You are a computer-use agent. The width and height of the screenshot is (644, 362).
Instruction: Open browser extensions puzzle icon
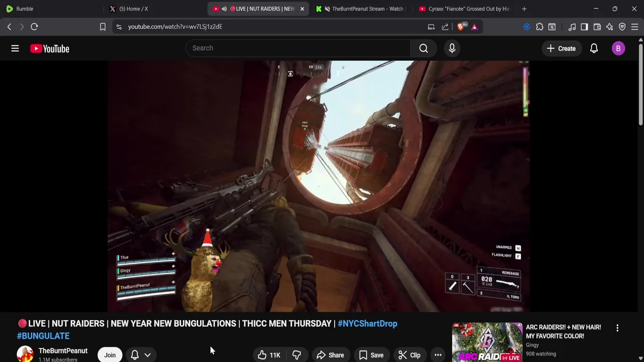click(539, 27)
